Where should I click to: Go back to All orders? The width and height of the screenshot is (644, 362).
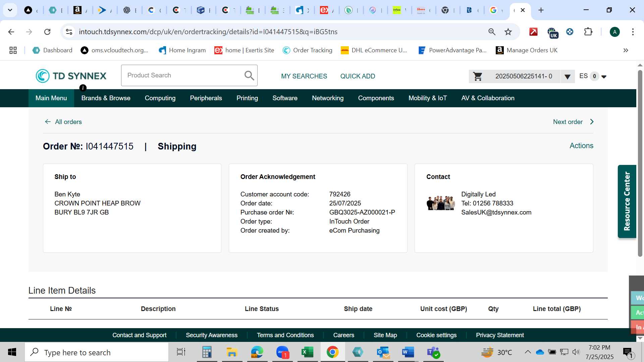[x=63, y=122]
